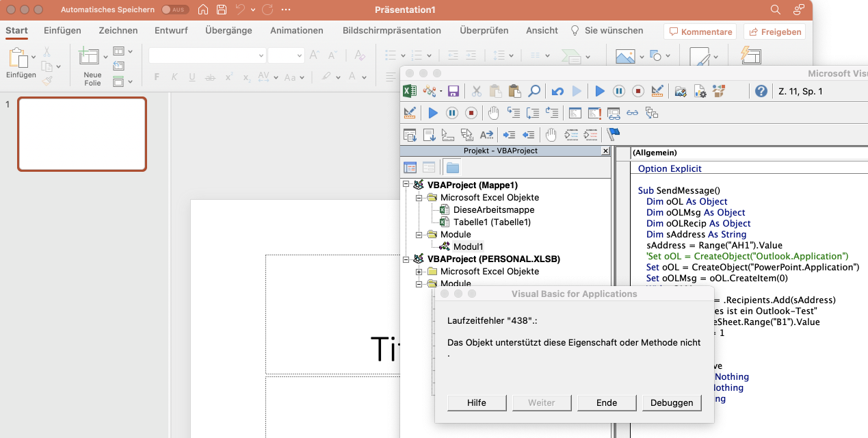The height and width of the screenshot is (438, 868).
Task: Collapse VBAProject (PERSONAL.XLSB) tree node
Action: click(406, 259)
